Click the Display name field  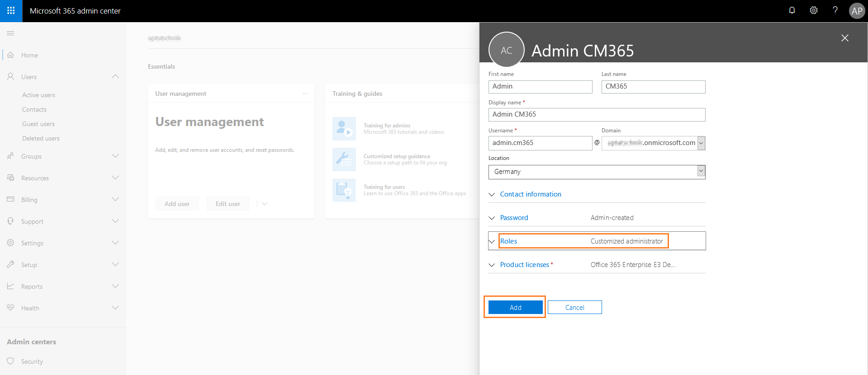click(597, 115)
